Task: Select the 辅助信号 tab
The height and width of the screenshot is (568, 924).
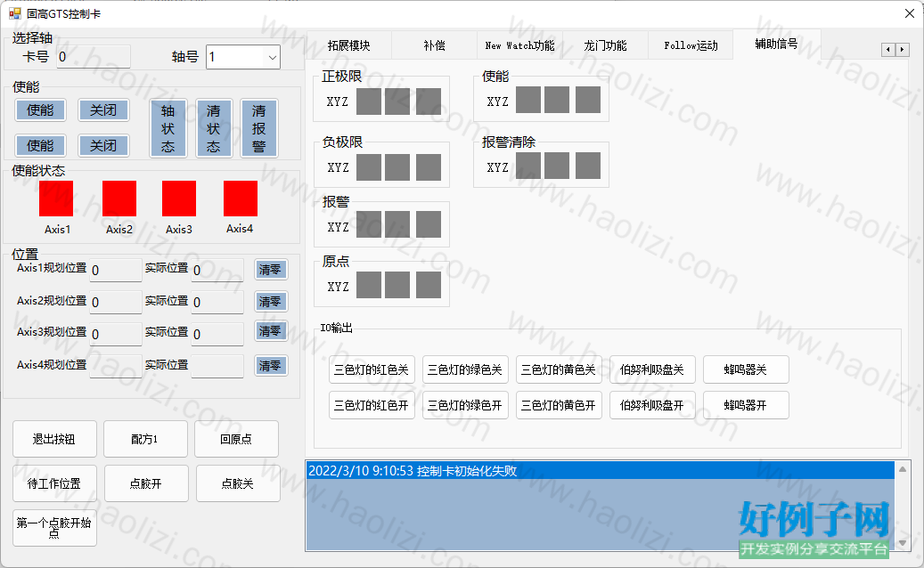Action: [x=777, y=45]
